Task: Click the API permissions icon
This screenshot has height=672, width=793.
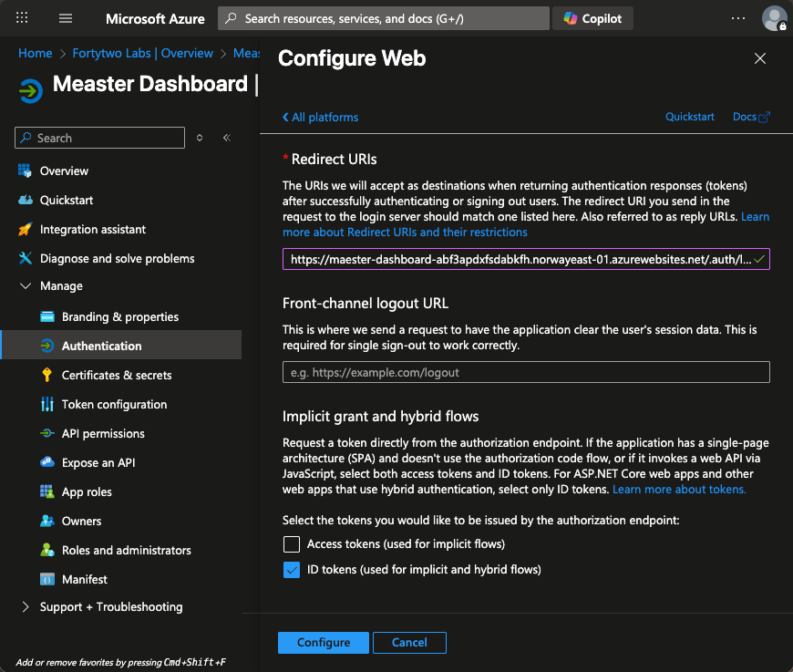Action: click(x=47, y=433)
